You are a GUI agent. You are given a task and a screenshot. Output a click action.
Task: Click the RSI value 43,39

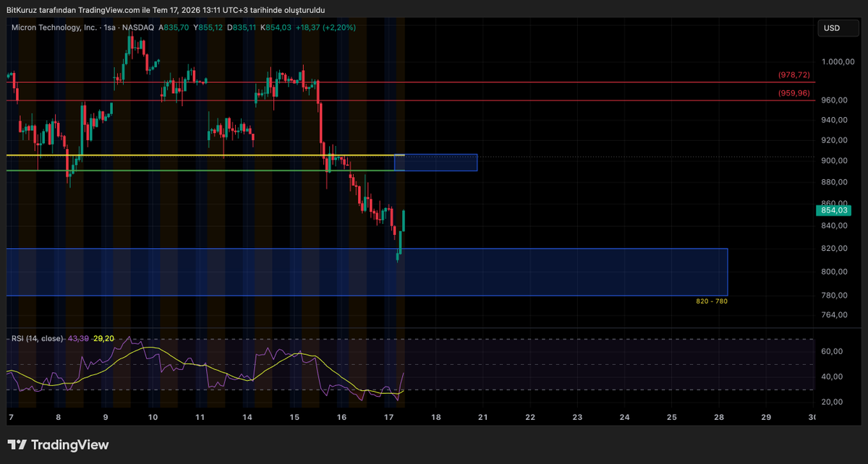point(78,338)
